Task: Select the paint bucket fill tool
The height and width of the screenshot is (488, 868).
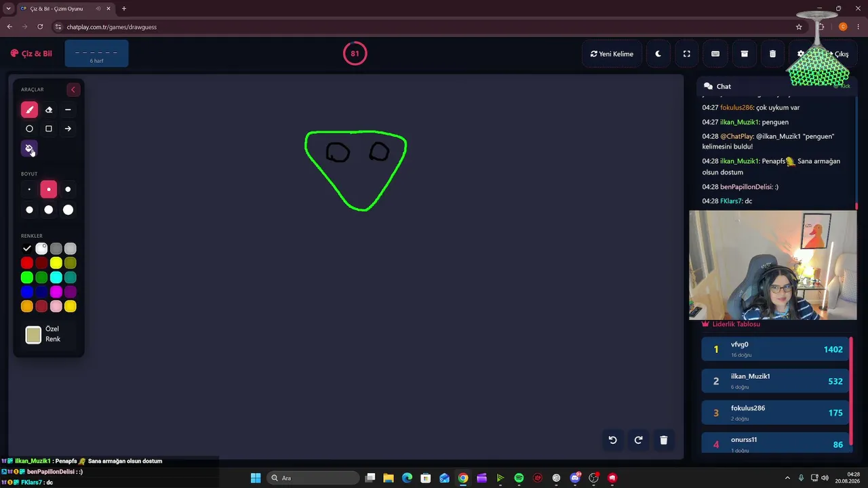Action: [x=29, y=148]
